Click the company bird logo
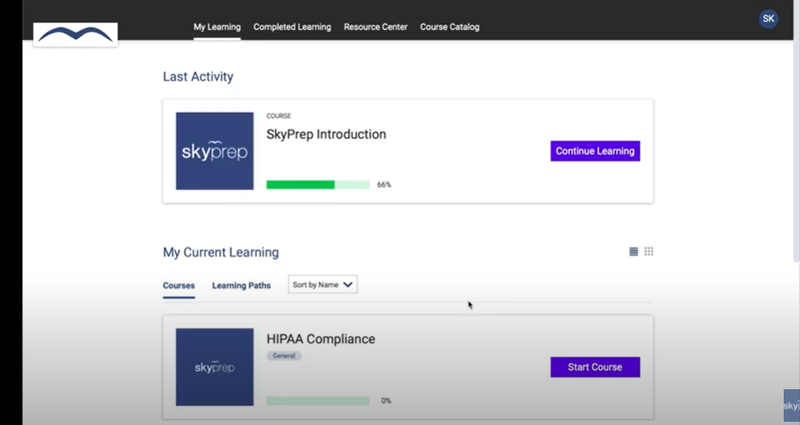This screenshot has width=800, height=425. pyautogui.click(x=76, y=35)
